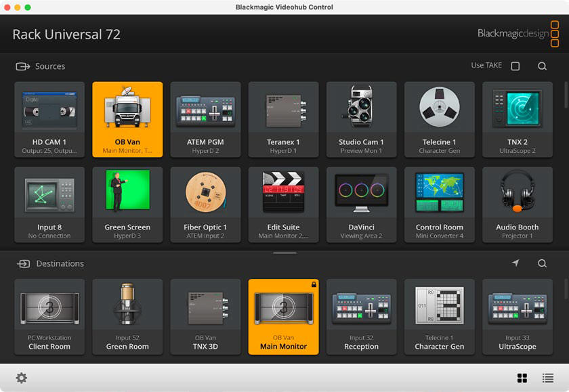Toggle the lock on Main Monitor
The height and width of the screenshot is (392, 569).
(314, 284)
